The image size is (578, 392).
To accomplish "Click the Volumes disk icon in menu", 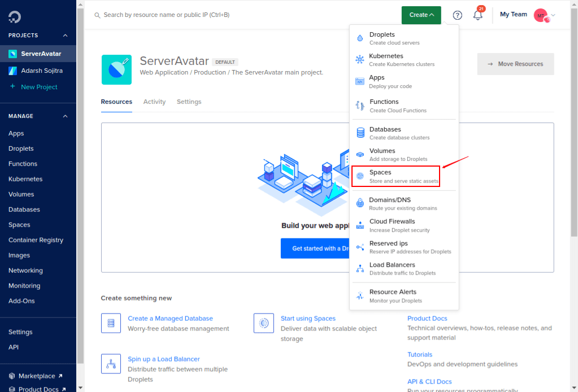I will 360,155.
